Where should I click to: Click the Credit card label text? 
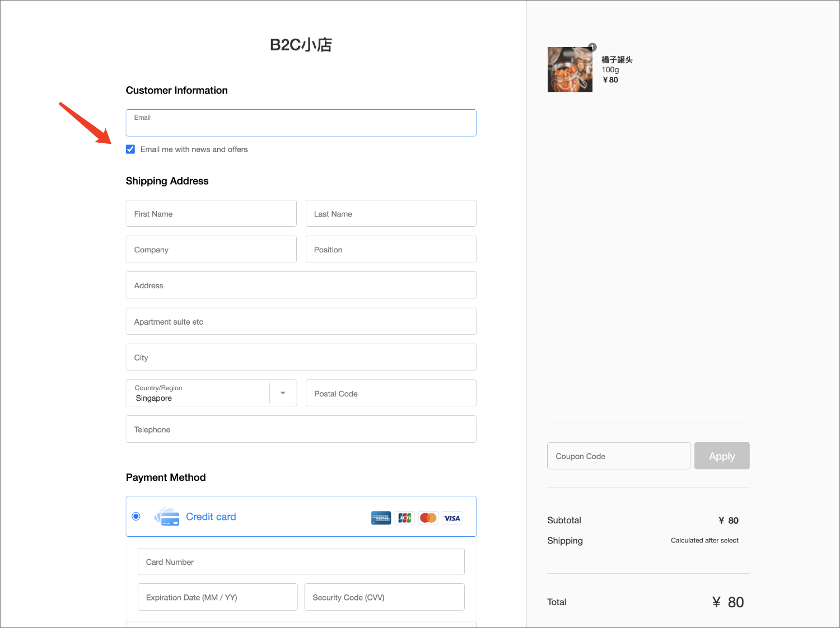coord(211,517)
